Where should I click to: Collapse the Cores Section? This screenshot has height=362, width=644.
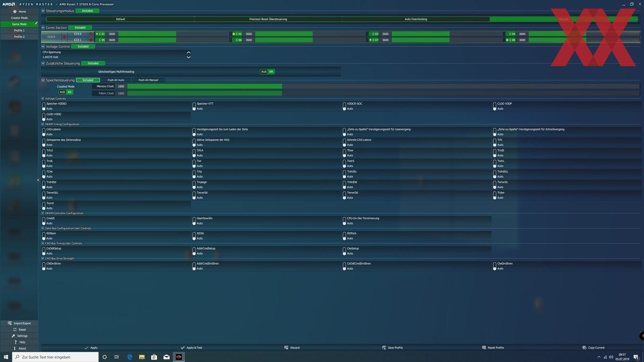click(43, 27)
